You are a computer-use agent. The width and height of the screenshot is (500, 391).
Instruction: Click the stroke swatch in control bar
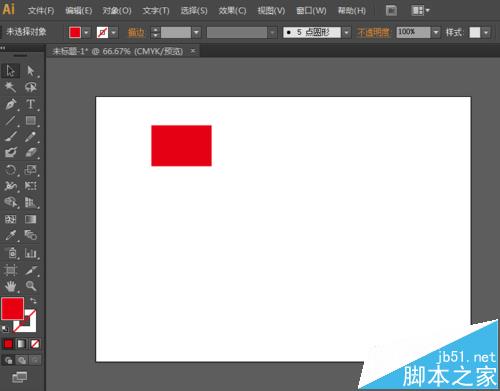(x=102, y=32)
